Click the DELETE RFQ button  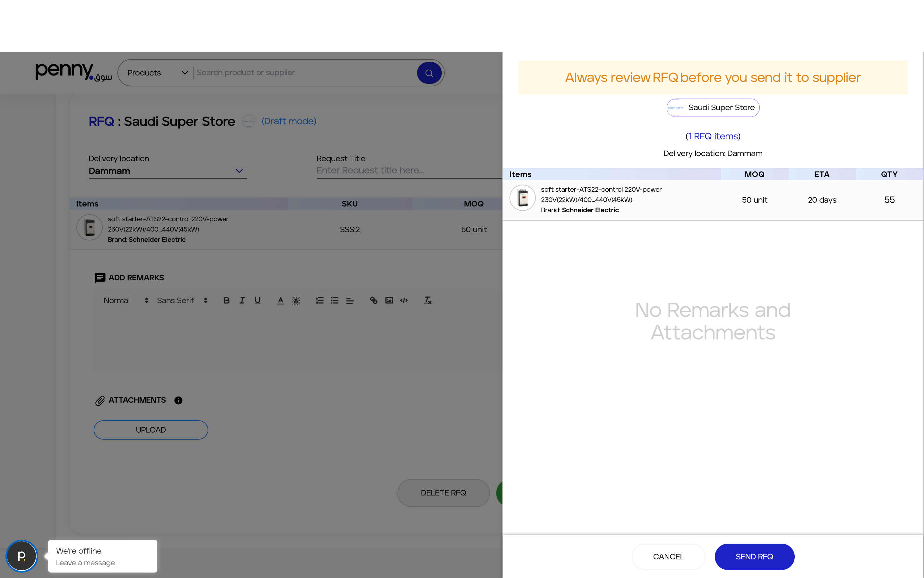(x=443, y=493)
